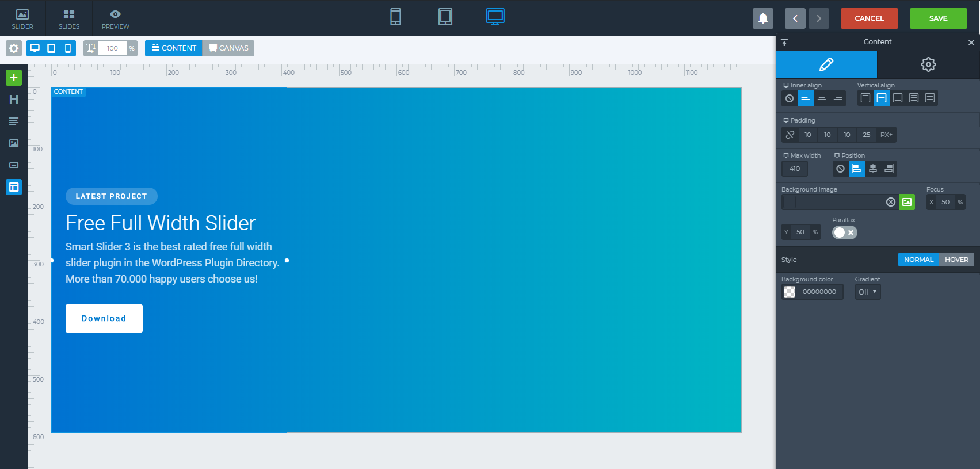
Task: Set Inner align to center
Action: 822,98
